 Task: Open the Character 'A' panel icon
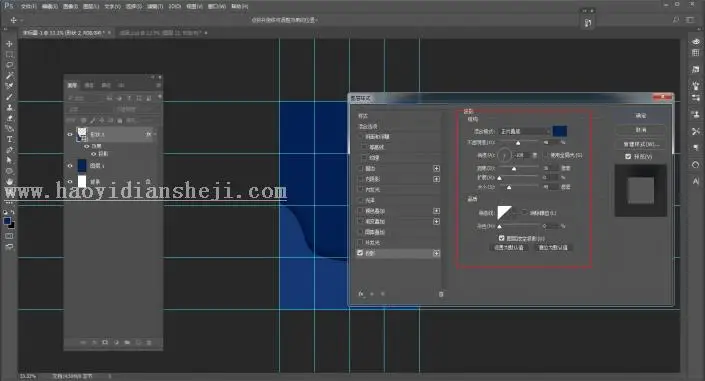click(x=696, y=181)
